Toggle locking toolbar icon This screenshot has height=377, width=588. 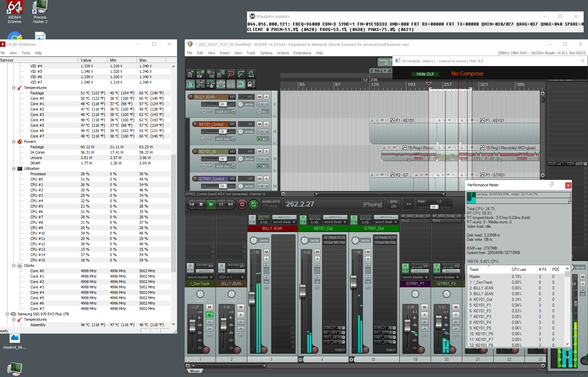[251, 84]
